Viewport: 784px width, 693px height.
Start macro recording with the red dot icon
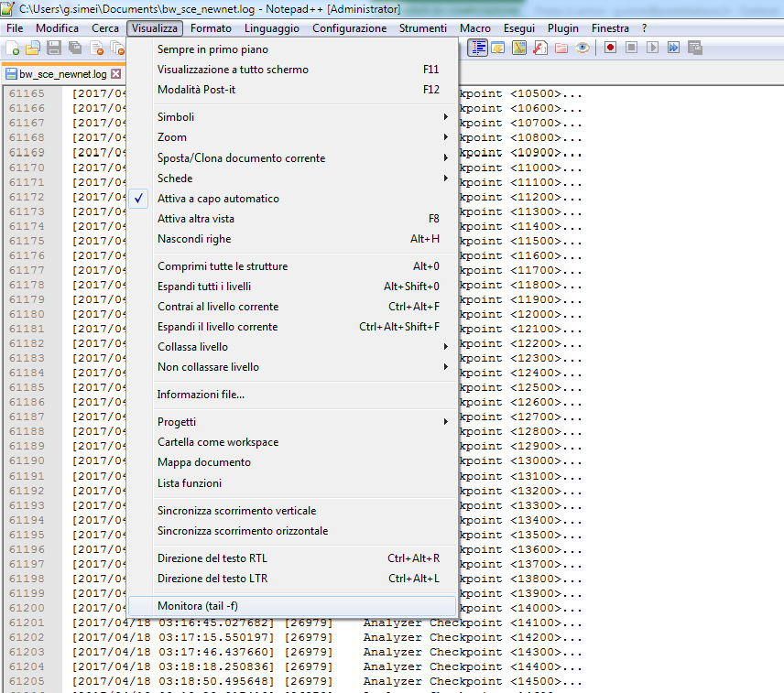[612, 47]
